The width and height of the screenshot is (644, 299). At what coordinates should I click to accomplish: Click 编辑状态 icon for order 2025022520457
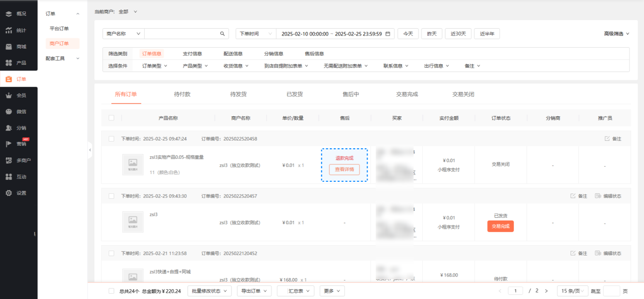598,196
